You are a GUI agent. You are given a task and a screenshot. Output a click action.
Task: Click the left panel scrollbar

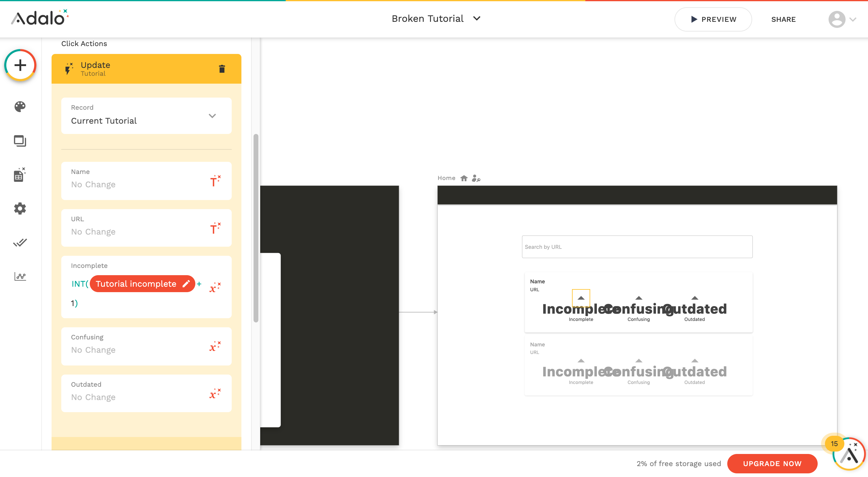(x=256, y=228)
